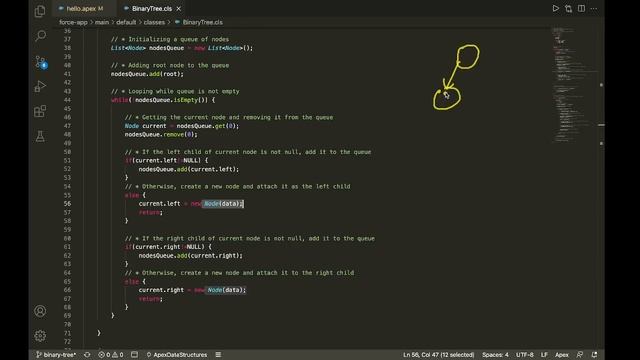This screenshot has height=360, width=640.
Task: Check out branch binary-tree in status bar
Action: pyautogui.click(x=56, y=355)
